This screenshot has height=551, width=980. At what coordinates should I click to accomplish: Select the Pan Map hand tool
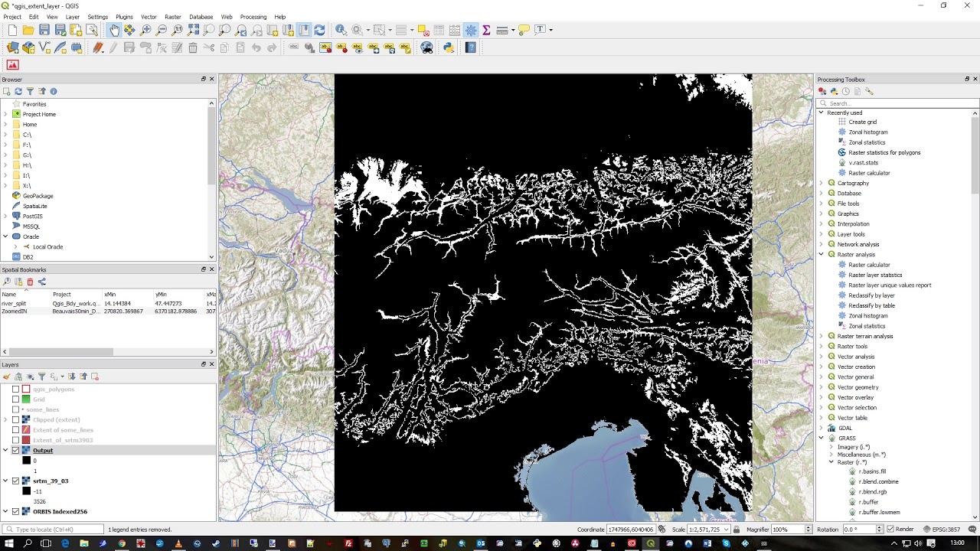(x=114, y=30)
